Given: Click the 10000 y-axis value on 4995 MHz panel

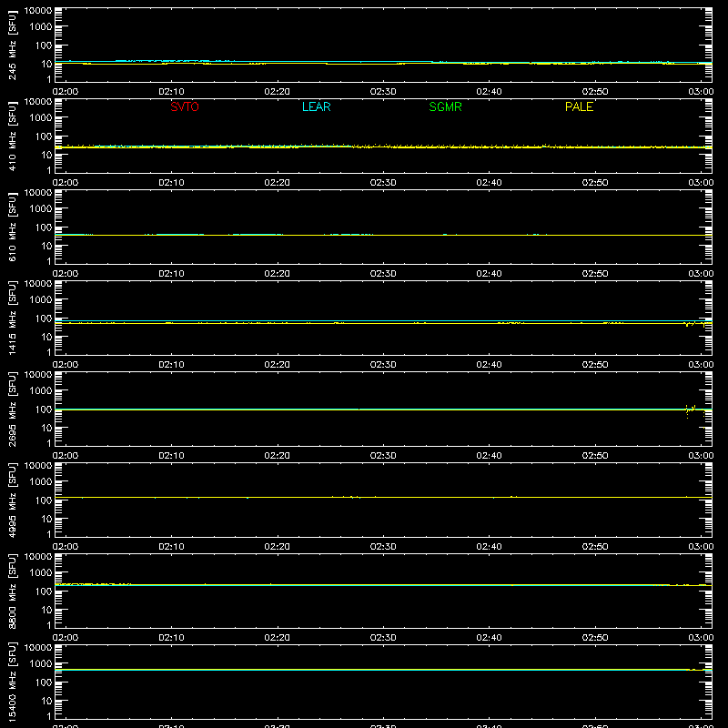Looking at the screenshot, I should tap(38, 466).
